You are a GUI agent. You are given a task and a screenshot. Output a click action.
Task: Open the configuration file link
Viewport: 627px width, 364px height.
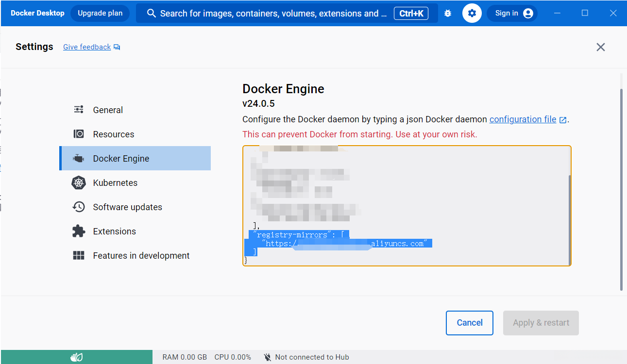click(523, 119)
